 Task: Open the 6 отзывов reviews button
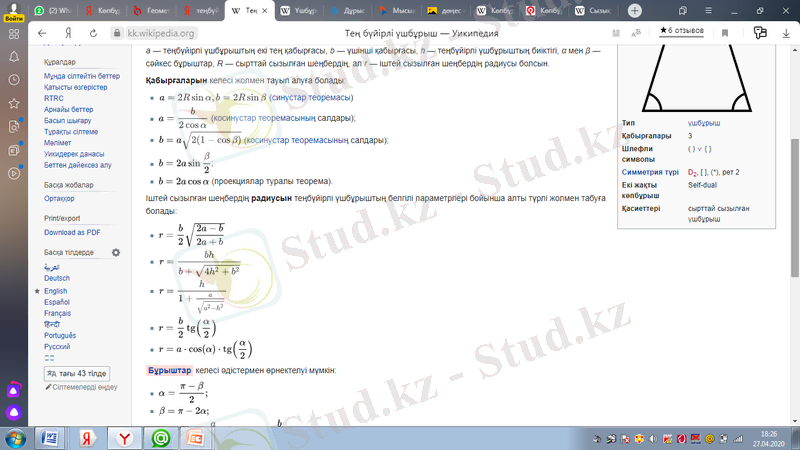pos(682,31)
